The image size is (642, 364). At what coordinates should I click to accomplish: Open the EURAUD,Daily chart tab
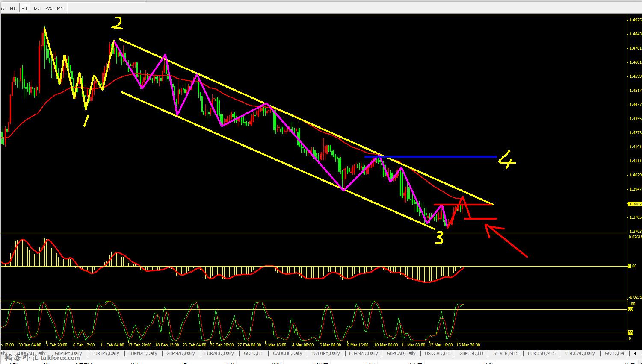click(219, 353)
